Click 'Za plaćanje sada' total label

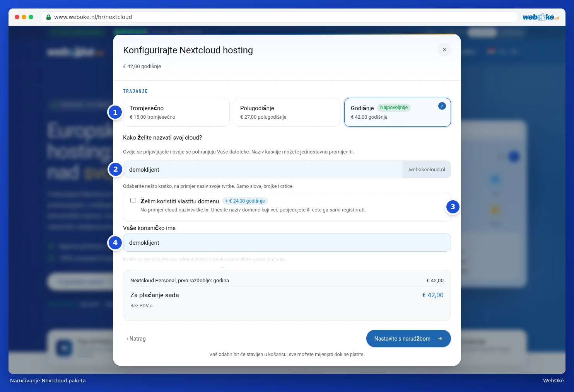154,295
